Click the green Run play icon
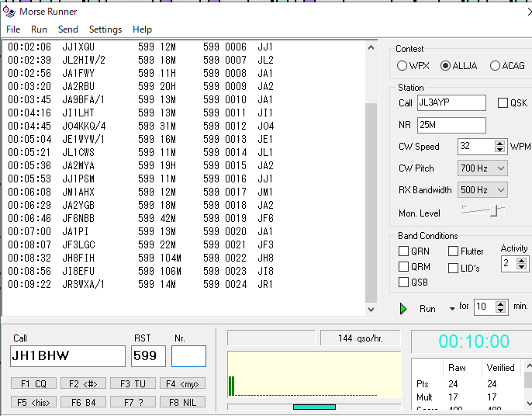The height and width of the screenshot is (416, 532). [x=403, y=308]
